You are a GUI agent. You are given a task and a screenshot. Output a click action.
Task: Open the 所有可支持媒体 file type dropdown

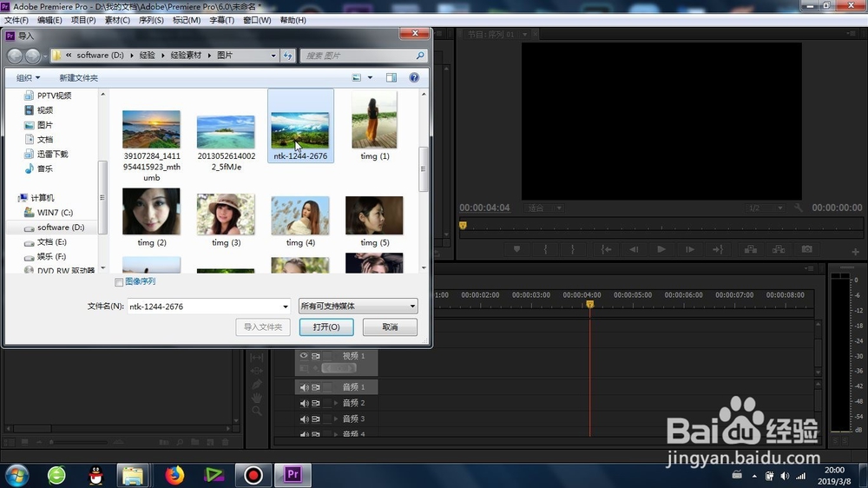point(358,306)
